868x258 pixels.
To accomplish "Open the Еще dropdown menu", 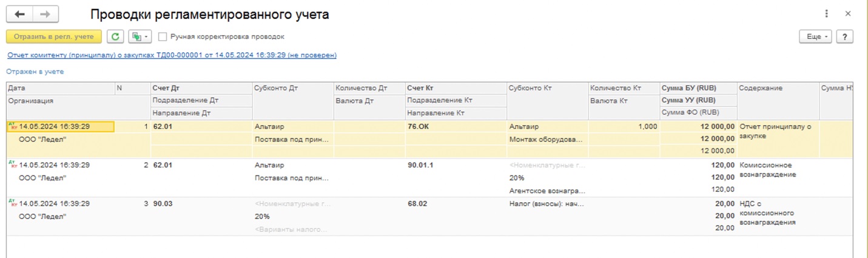I will pos(816,37).
